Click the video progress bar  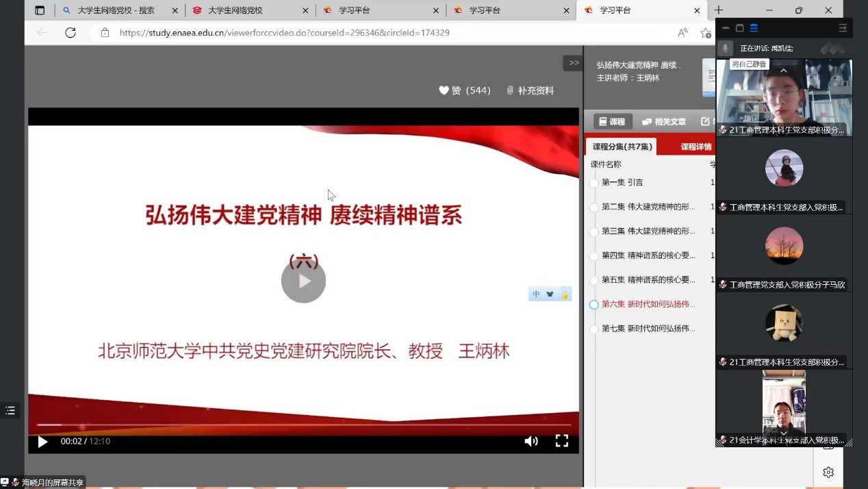coord(303,425)
